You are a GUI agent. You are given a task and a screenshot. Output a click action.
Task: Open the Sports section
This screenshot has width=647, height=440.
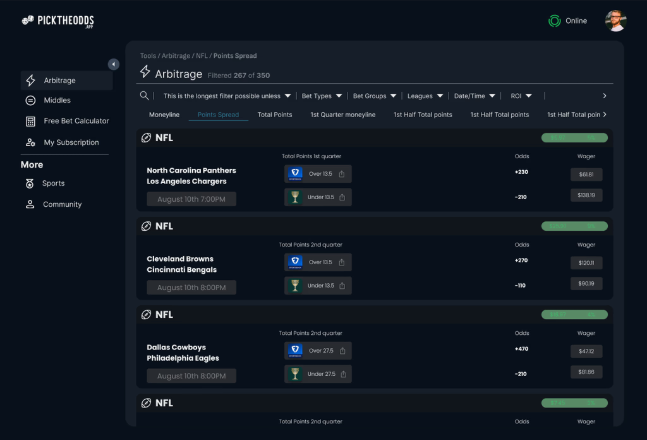point(53,183)
